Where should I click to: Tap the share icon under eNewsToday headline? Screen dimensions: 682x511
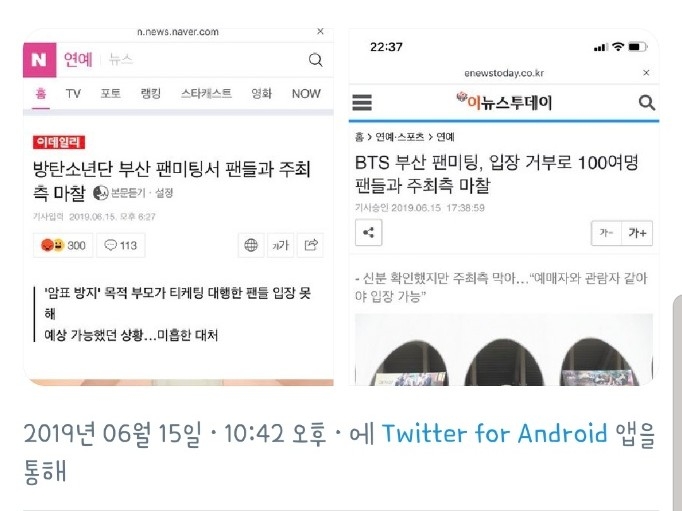[368, 233]
